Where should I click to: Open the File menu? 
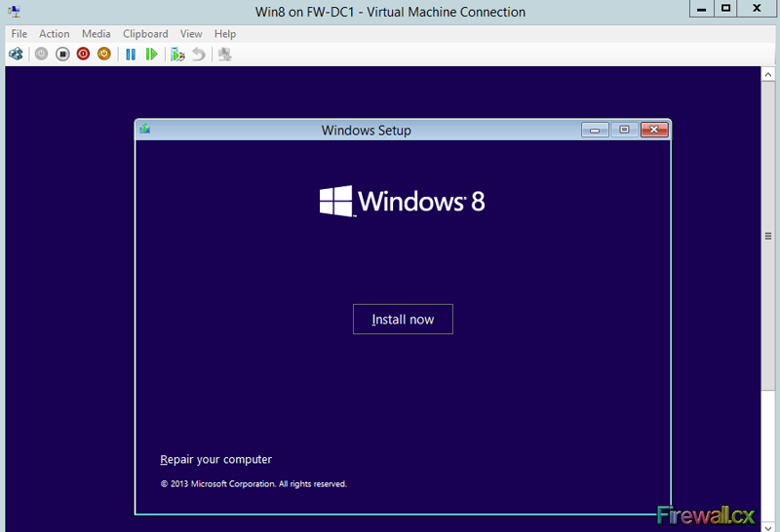[x=19, y=34]
